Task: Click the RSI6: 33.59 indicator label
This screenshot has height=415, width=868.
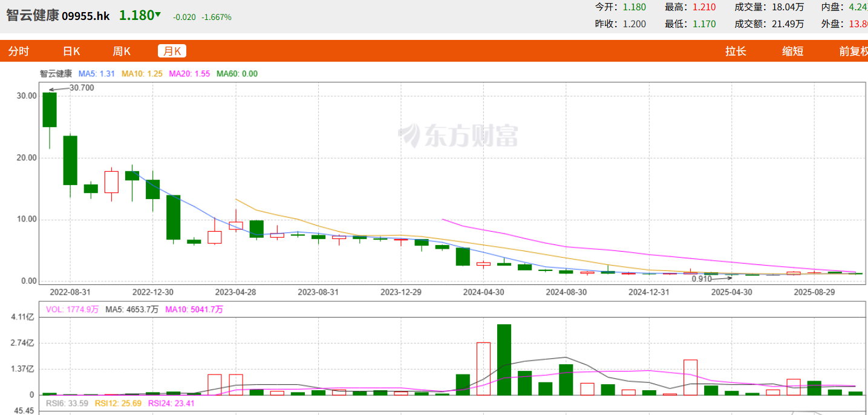Action: click(x=68, y=403)
